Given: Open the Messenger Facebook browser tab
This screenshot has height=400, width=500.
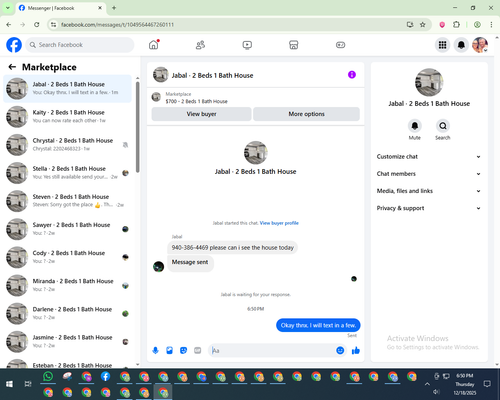Looking at the screenshot, I should (x=61, y=8).
